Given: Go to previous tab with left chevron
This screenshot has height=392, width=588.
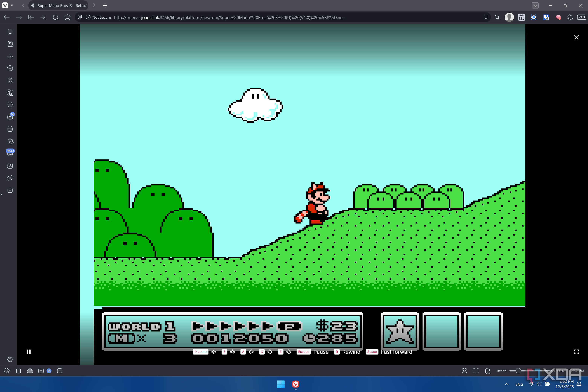Looking at the screenshot, I should (x=23, y=5).
